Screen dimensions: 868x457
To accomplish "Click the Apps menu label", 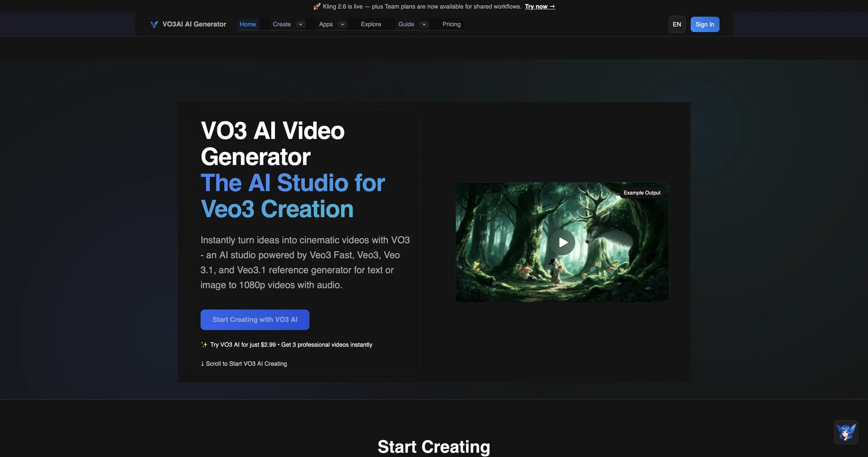I will click(x=326, y=24).
